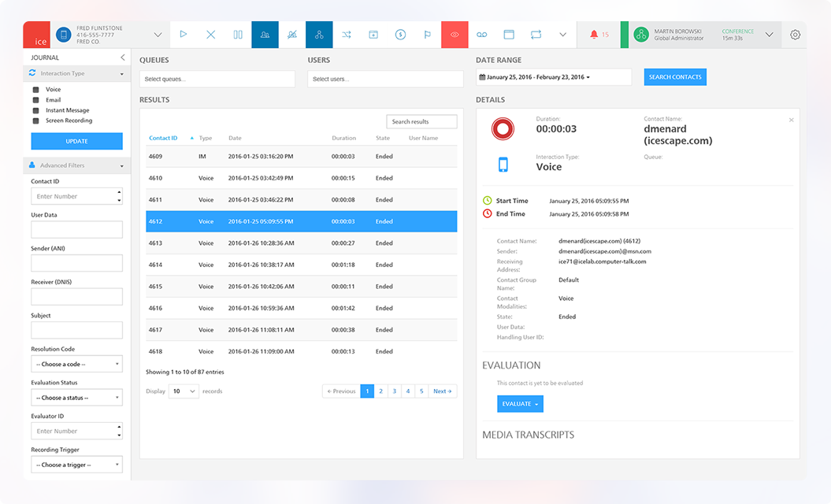Expand Martin Borowski user dropdown chevron
Image resolution: width=831 pixels, height=504 pixels.
[x=769, y=35]
